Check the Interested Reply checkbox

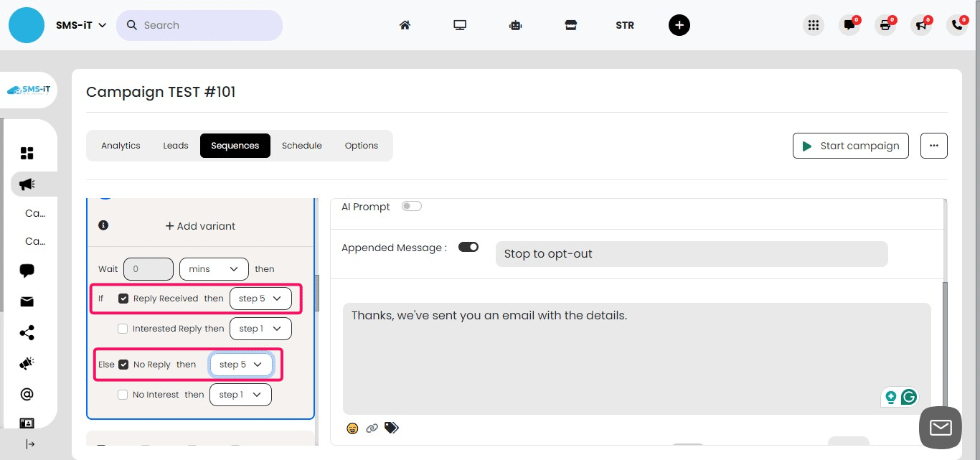(x=123, y=328)
